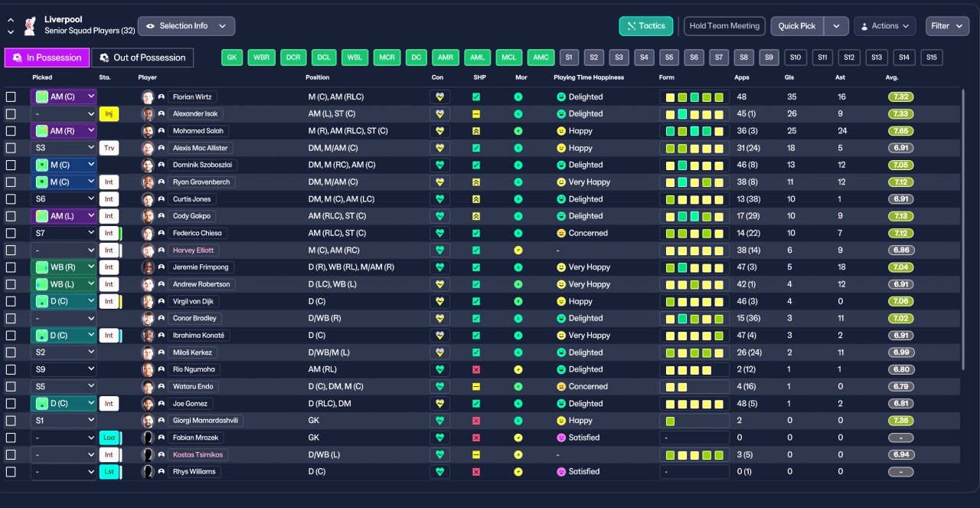The height and width of the screenshot is (508, 980).
Task: Click the Int status badge for Cody Gakpo
Action: pyautogui.click(x=109, y=216)
